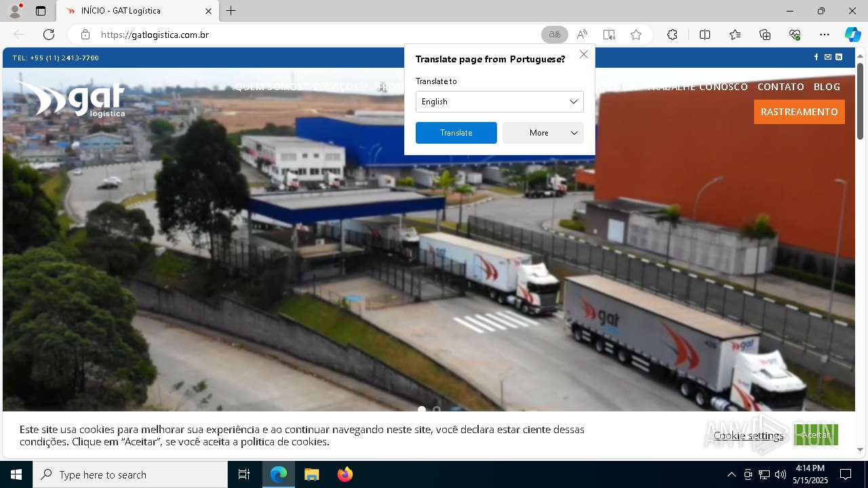
Task: Click the blue Translate button
Action: coord(456,133)
